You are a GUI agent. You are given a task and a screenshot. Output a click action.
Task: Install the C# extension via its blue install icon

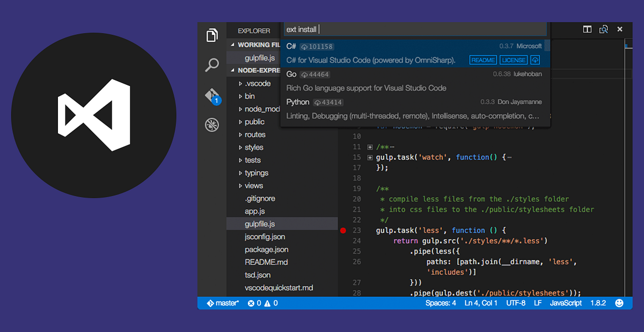click(535, 60)
